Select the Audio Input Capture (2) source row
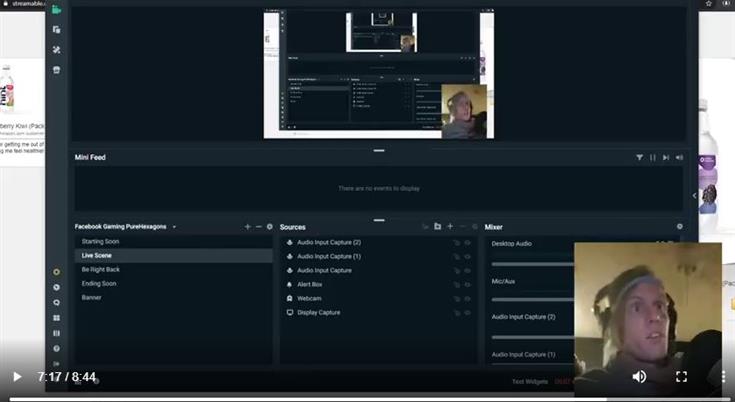 pyautogui.click(x=379, y=243)
